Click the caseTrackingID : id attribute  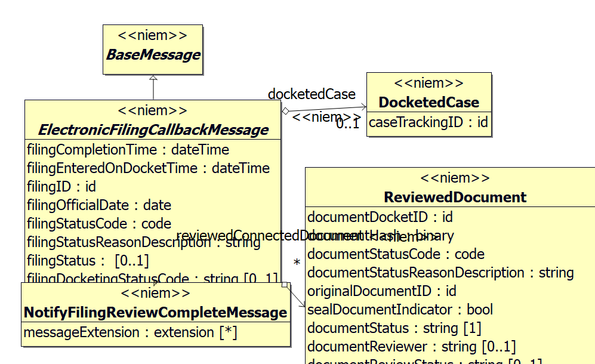point(428,122)
